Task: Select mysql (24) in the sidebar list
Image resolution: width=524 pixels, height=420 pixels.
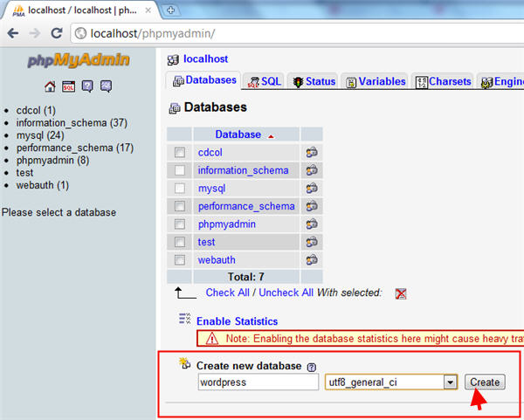Action: click(x=40, y=135)
